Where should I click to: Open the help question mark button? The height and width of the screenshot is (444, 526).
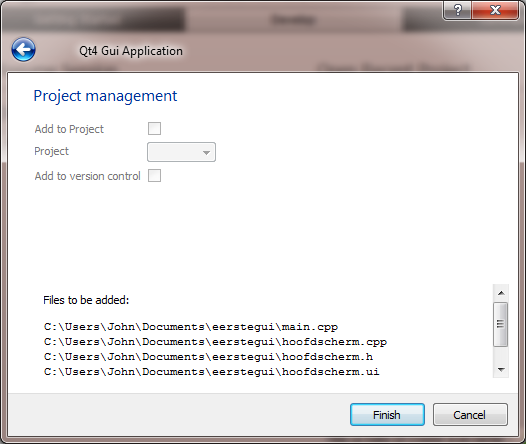pyautogui.click(x=458, y=10)
